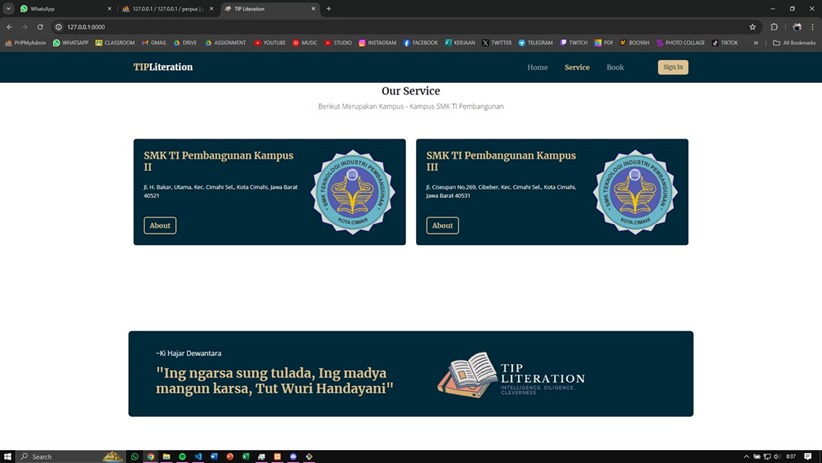822x463 pixels.
Task: Open the TikTok bookmark
Action: (725, 43)
